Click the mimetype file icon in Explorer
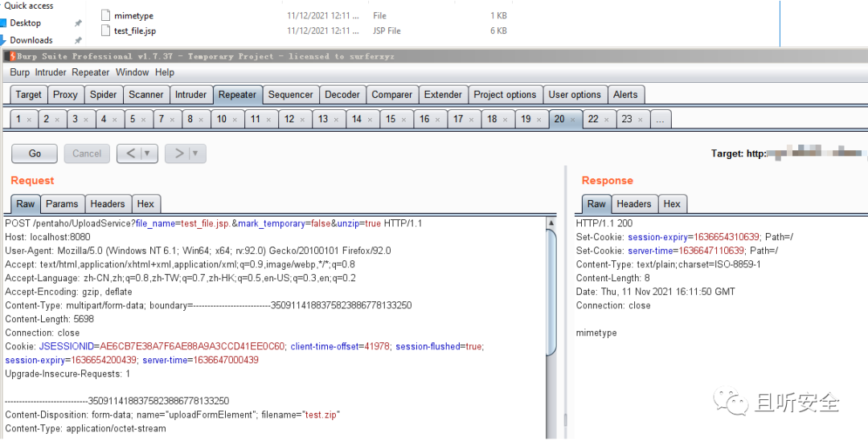 pyautogui.click(x=106, y=15)
